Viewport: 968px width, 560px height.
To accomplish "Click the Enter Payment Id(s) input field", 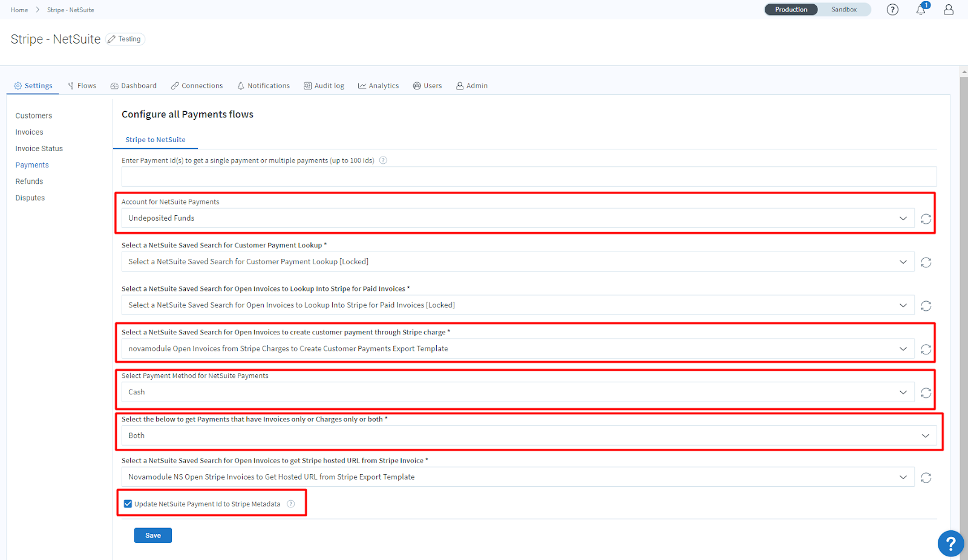I will click(x=529, y=177).
